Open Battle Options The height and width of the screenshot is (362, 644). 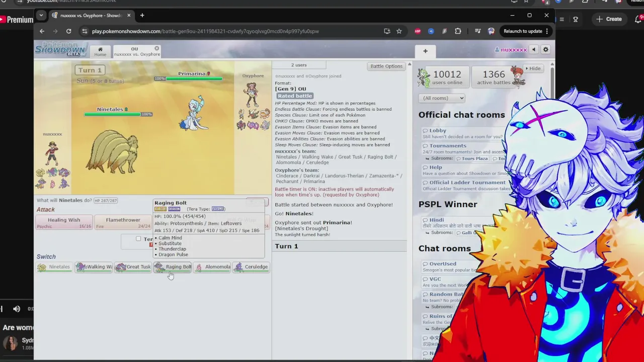point(386,66)
